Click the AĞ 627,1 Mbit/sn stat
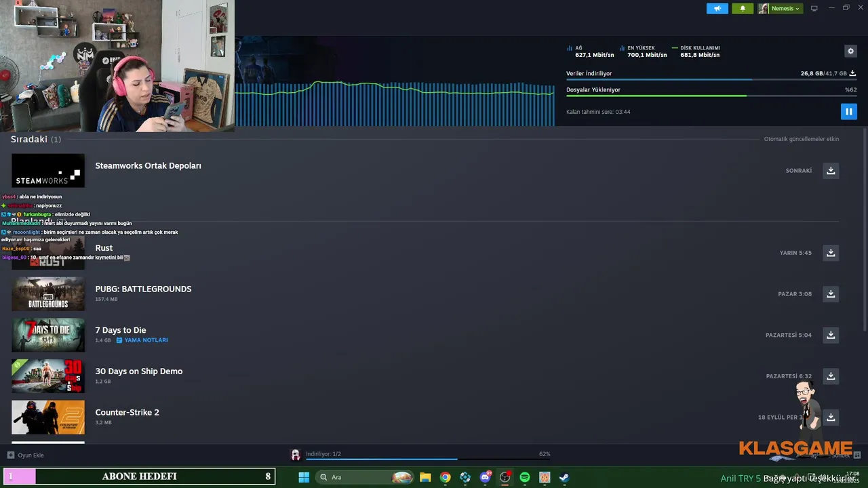 pyautogui.click(x=591, y=52)
